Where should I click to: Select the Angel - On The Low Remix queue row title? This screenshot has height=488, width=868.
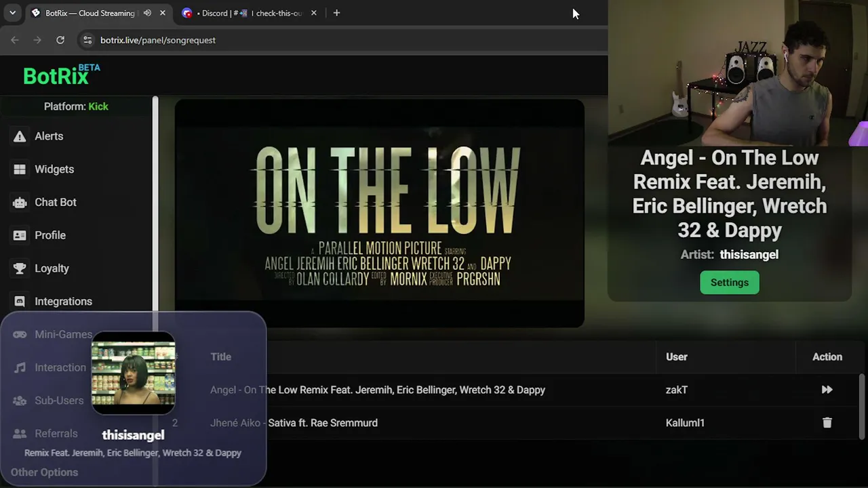pyautogui.click(x=378, y=390)
